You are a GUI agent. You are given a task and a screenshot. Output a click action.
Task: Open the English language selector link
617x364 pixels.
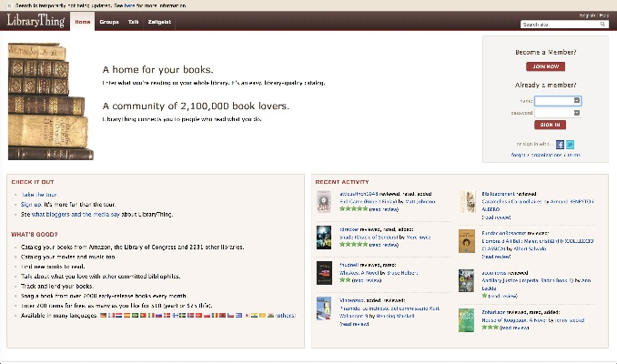587,15
